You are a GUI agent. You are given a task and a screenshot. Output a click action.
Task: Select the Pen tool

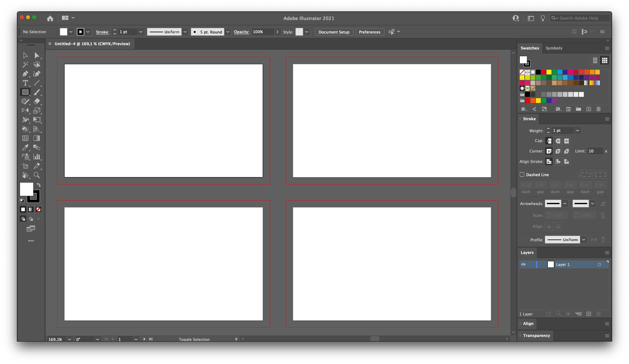(x=25, y=74)
